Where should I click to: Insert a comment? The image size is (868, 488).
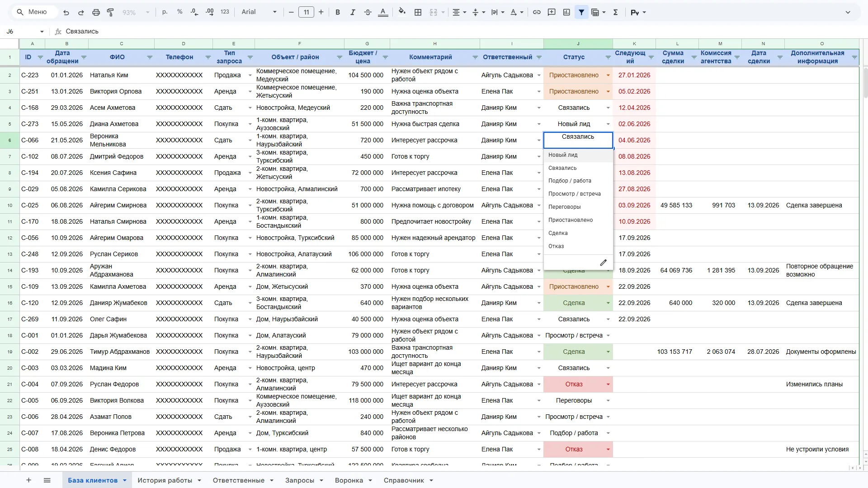(552, 12)
